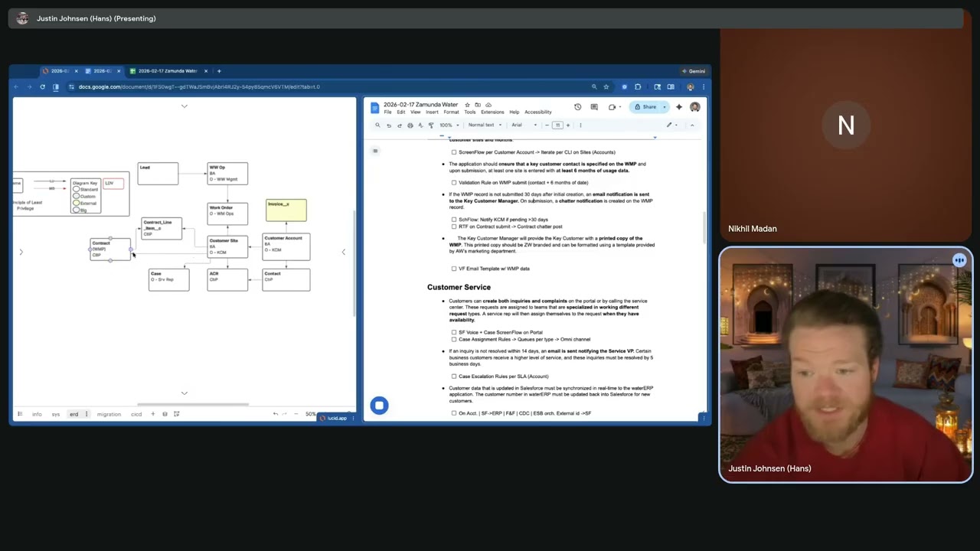Image resolution: width=980 pixels, height=551 pixels.
Task: Click right chevron beside Lucid diagram
Action: point(343,252)
